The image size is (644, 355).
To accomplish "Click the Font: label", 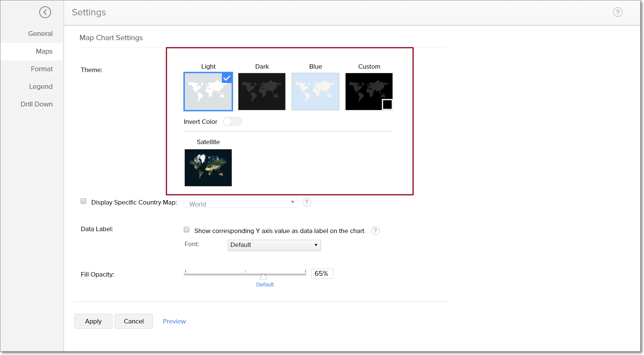I will coord(192,244).
